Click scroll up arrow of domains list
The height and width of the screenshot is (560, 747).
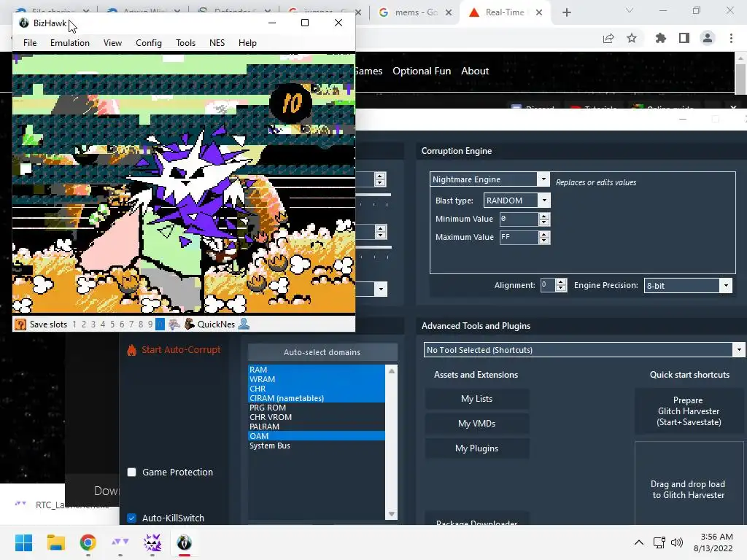[392, 370]
